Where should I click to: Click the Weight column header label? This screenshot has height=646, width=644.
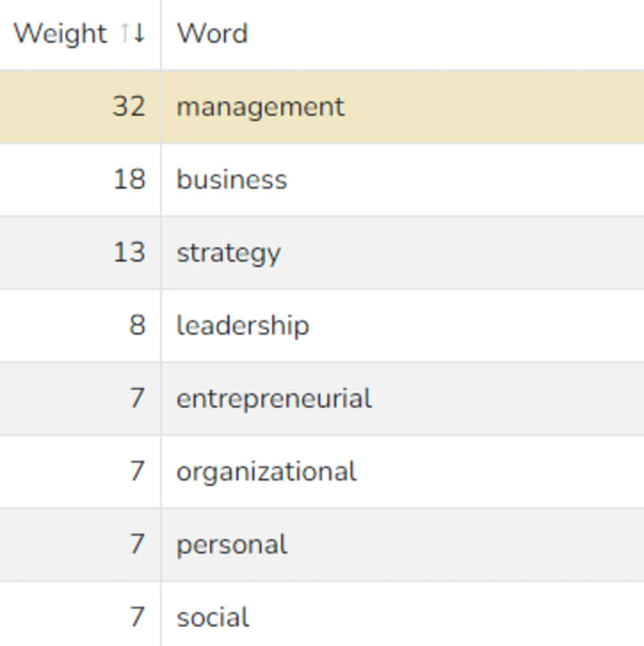click(x=60, y=34)
